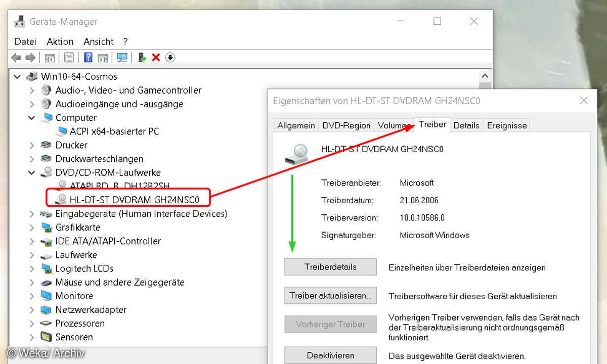Viewport: 607px width, 364px height.
Task: Scan for hardware changes monitor icon
Action: (x=122, y=58)
